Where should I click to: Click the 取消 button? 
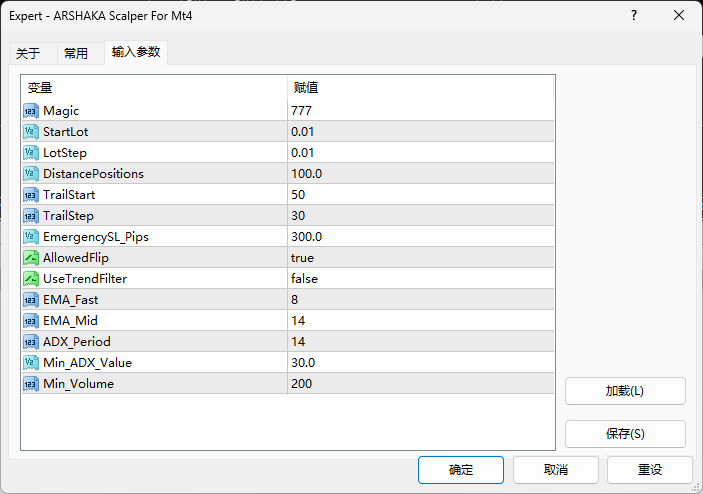coord(556,470)
